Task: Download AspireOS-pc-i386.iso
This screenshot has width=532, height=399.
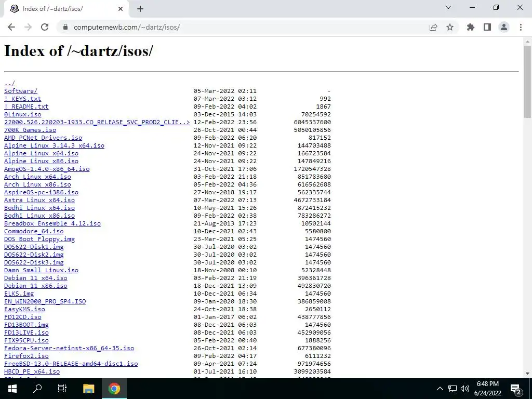Action: [x=41, y=192]
